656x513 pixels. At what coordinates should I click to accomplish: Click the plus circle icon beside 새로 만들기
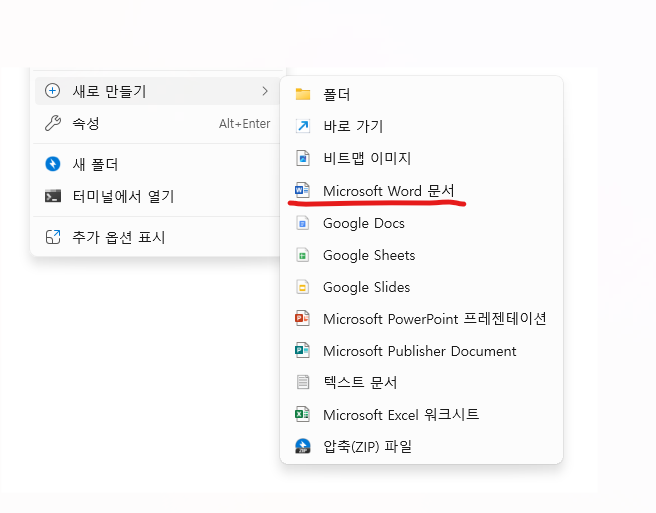coord(52,91)
